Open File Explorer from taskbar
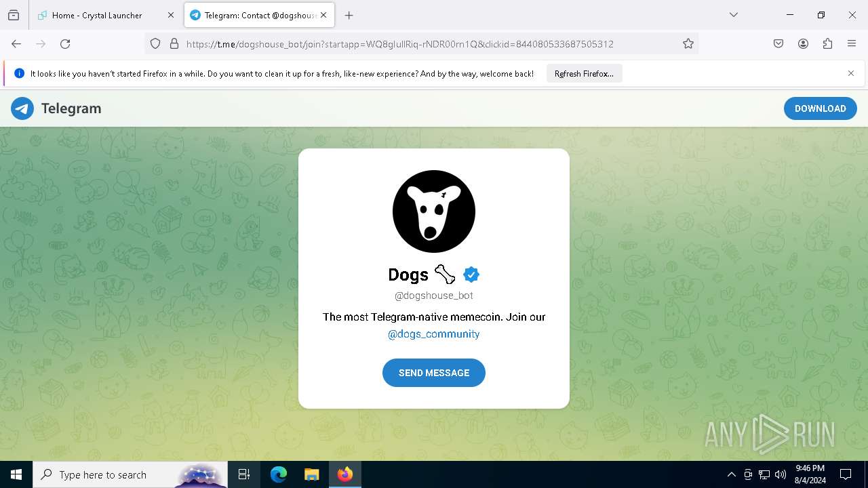Viewport: 868px width, 488px height. point(311,474)
